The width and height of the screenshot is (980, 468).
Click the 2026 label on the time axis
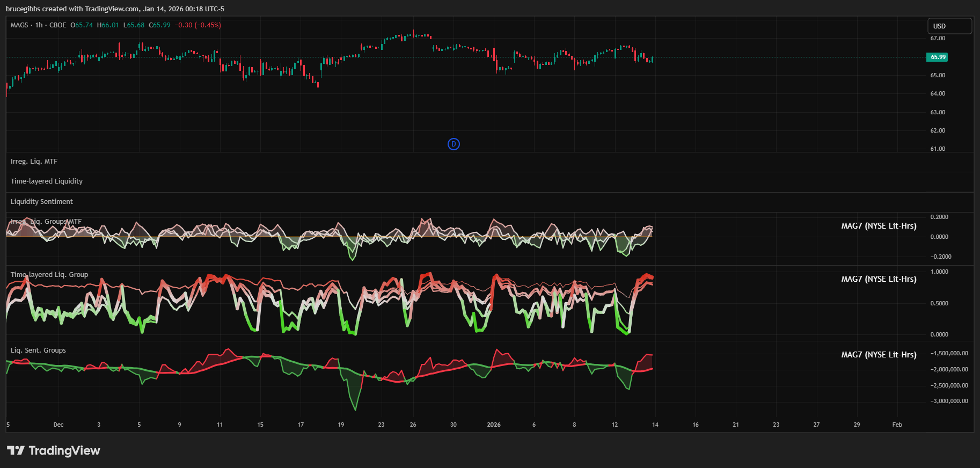point(494,425)
